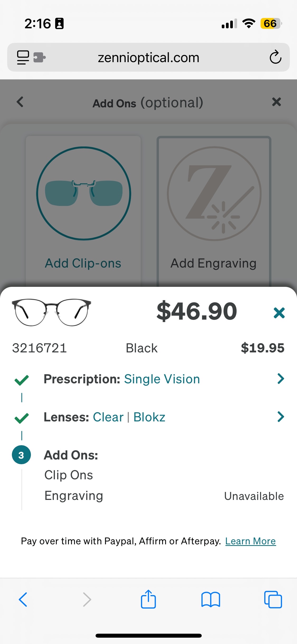Go back using Add Ons back arrow
This screenshot has height=644, width=297.
pos(20,102)
